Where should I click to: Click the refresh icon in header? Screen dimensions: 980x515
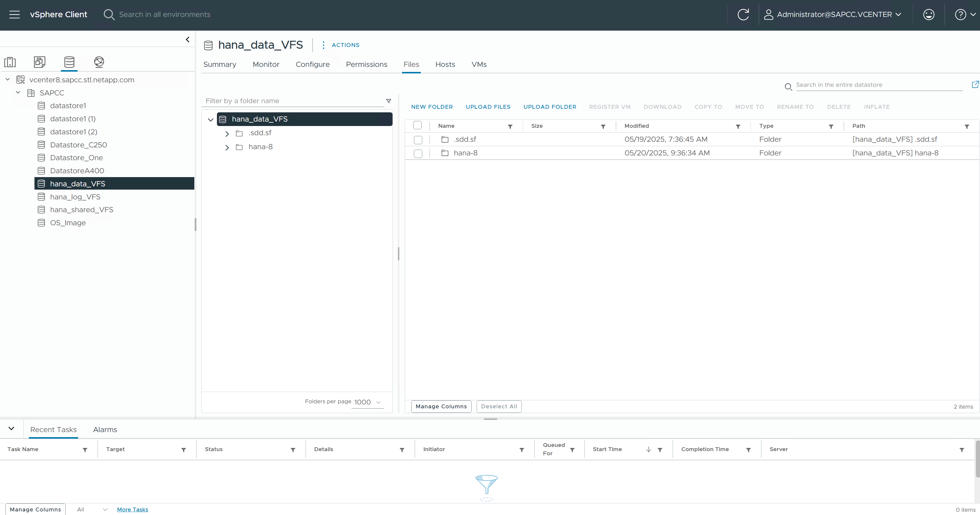743,15
